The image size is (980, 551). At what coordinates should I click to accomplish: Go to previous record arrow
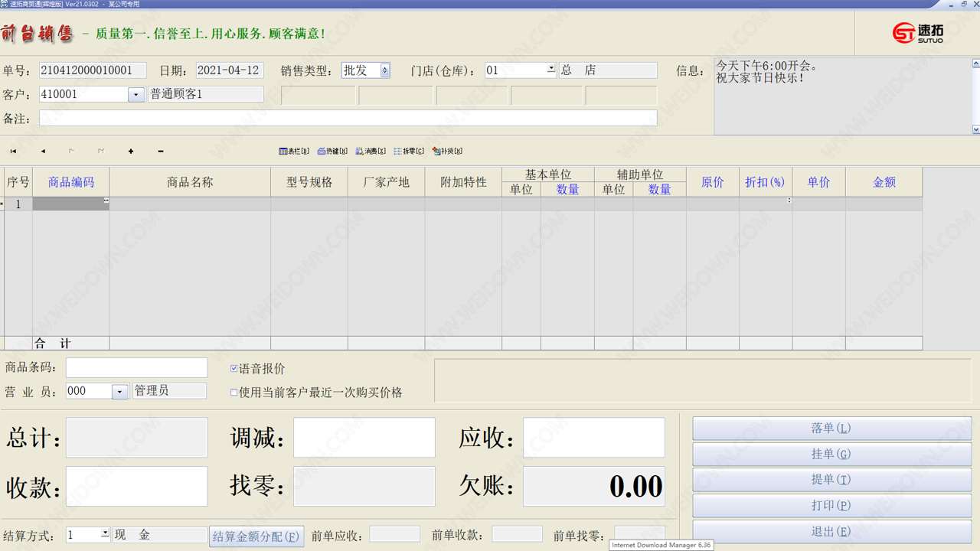(43, 152)
